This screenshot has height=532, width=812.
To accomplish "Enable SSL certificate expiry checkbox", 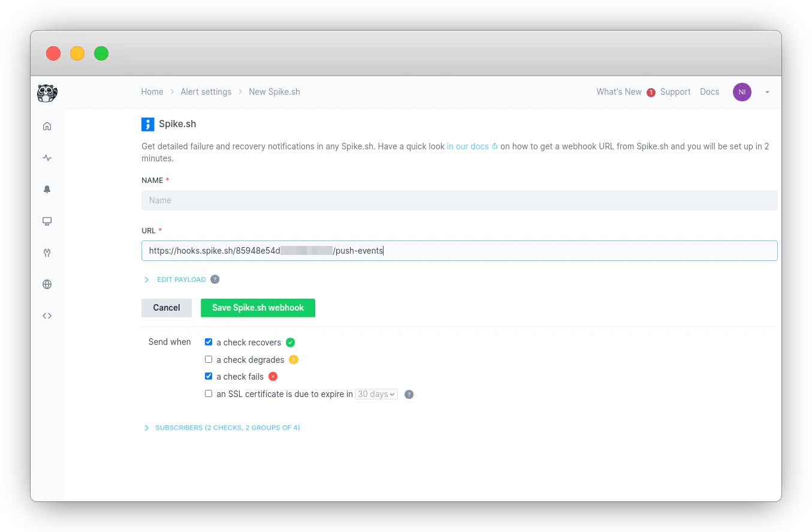I will [209, 393].
